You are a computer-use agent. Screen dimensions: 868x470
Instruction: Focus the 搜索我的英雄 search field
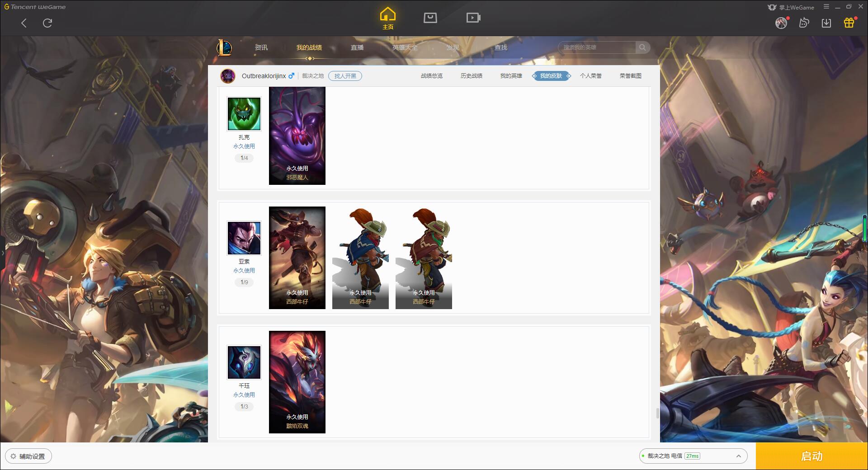[x=597, y=47]
